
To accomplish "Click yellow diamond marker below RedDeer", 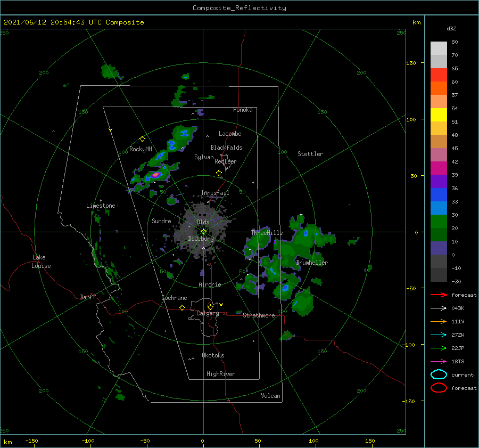I will point(219,173).
